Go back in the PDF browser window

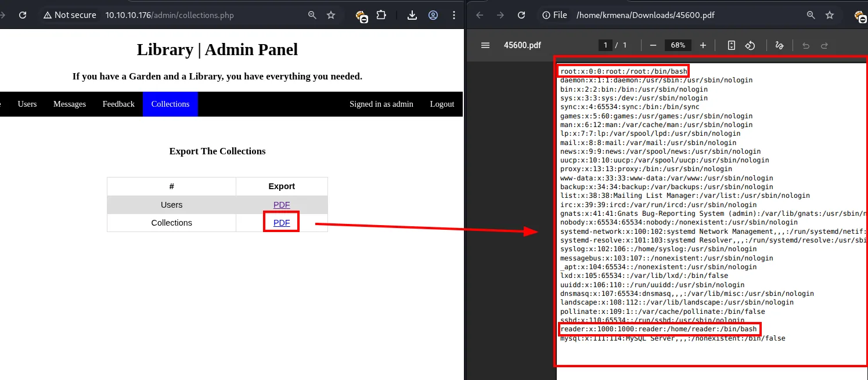click(480, 15)
